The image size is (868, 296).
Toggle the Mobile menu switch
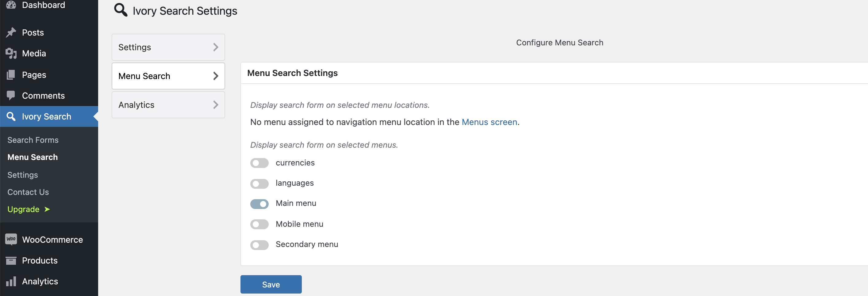coord(259,224)
